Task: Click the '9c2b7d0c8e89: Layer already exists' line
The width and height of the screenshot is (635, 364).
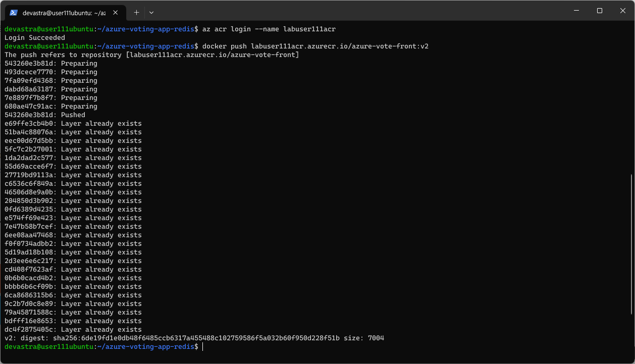Action: tap(73, 303)
